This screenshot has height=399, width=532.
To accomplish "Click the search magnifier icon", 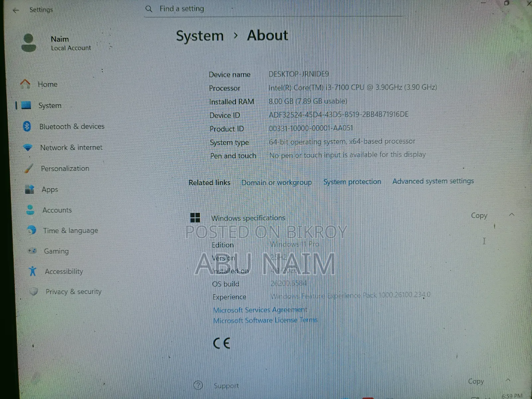I will [149, 9].
